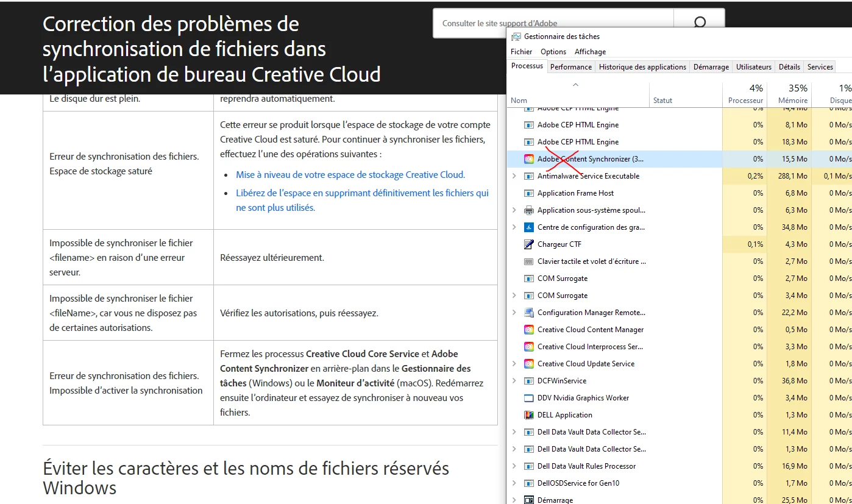
Task: Click the printer icon of Application sous-système spouleur
Action: point(529,210)
